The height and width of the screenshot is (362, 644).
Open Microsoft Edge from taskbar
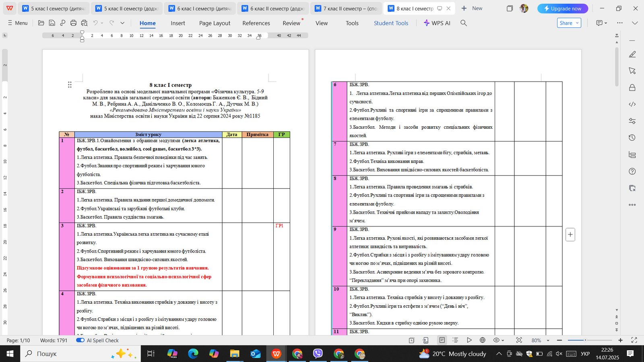click(193, 354)
